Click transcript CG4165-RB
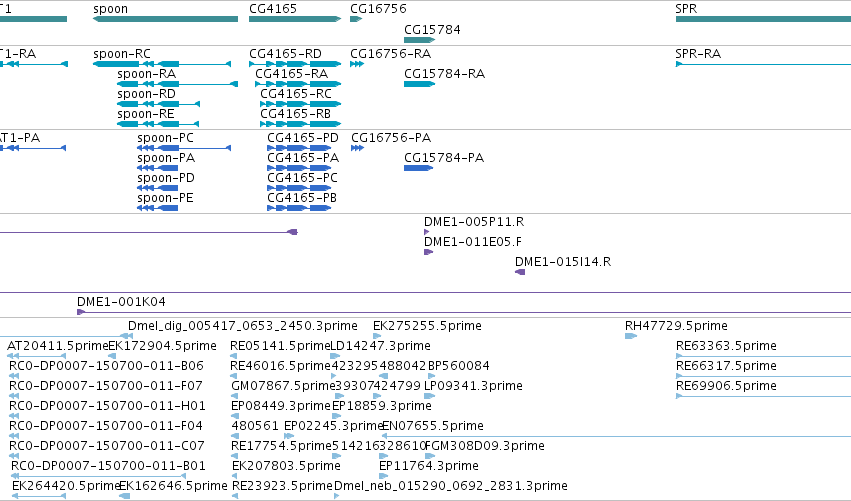This screenshot has height=501, width=851. 296,114
